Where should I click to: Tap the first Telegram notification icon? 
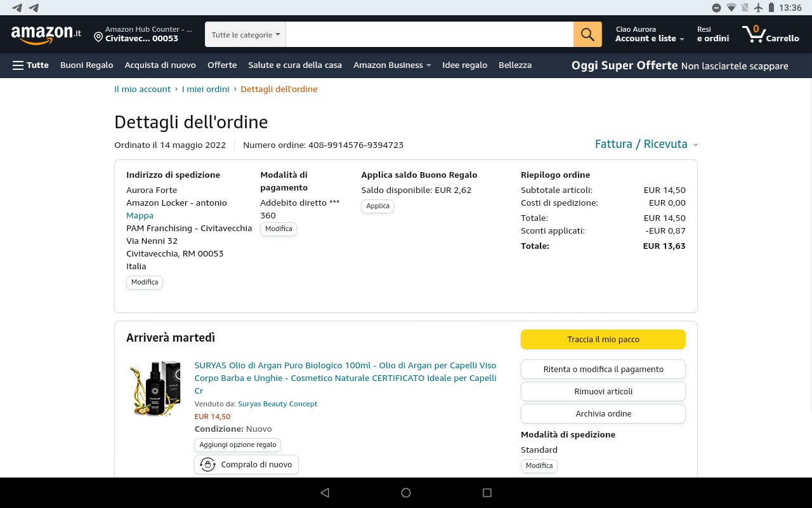(17, 8)
